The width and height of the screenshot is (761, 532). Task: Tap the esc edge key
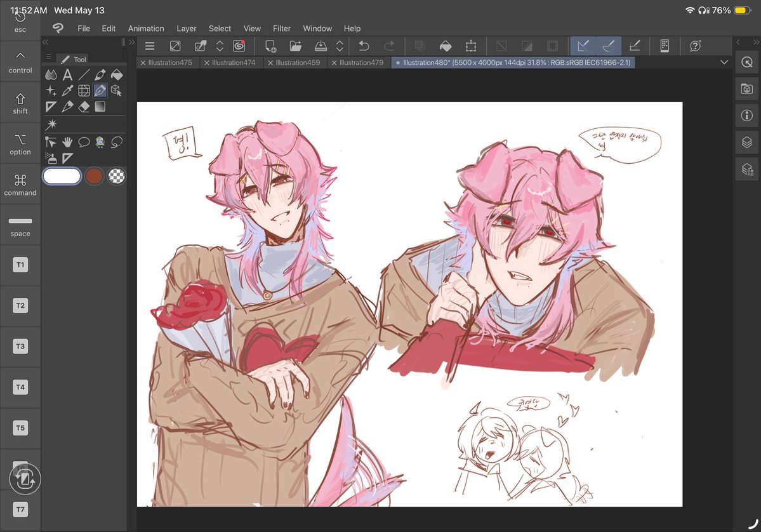click(x=20, y=22)
